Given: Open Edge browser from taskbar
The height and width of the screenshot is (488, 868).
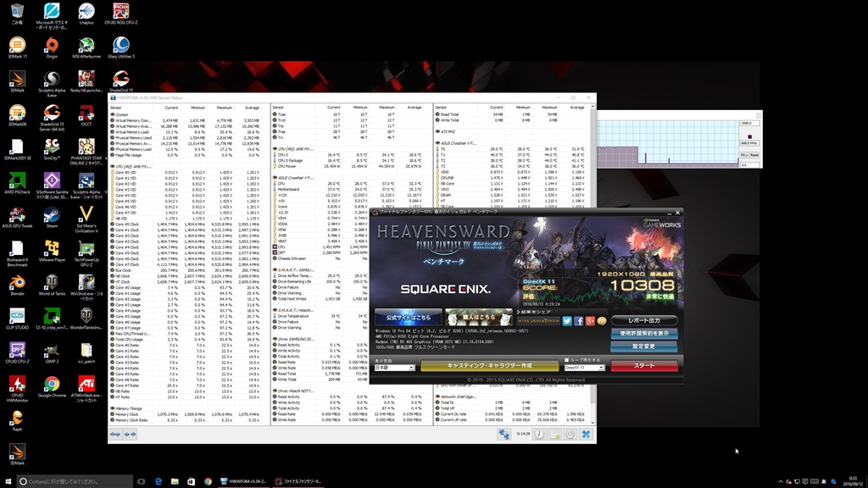Looking at the screenshot, I should [159, 481].
